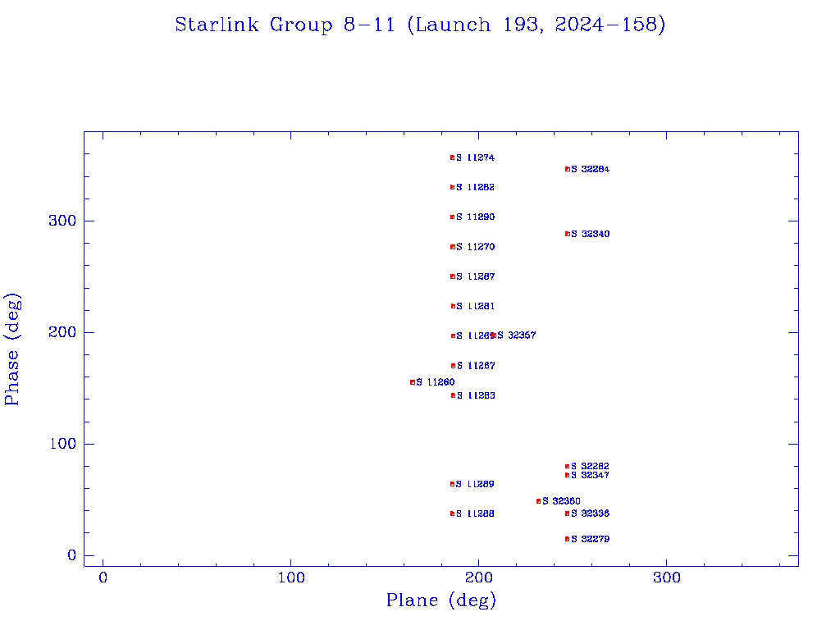The width and height of the screenshot is (840, 630).
Task: Select the "S 11270" satellite label
Action: point(475,247)
